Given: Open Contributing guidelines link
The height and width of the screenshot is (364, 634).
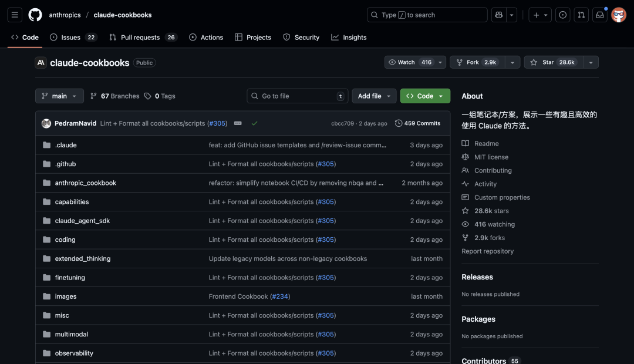Looking at the screenshot, I should [x=487, y=170].
